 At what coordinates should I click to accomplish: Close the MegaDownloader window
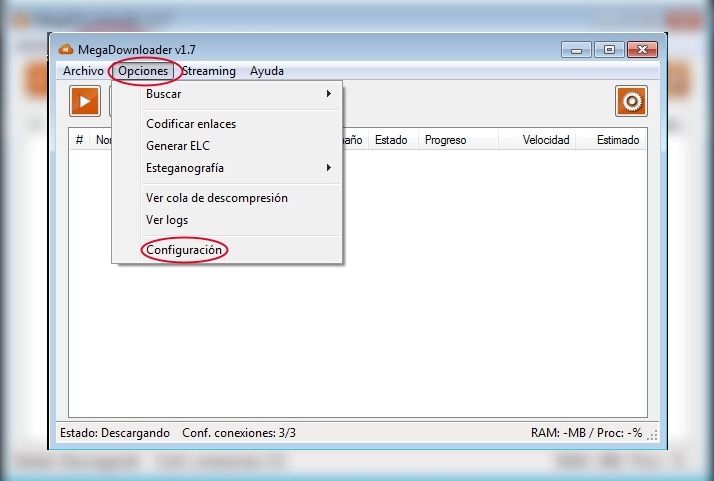642,49
